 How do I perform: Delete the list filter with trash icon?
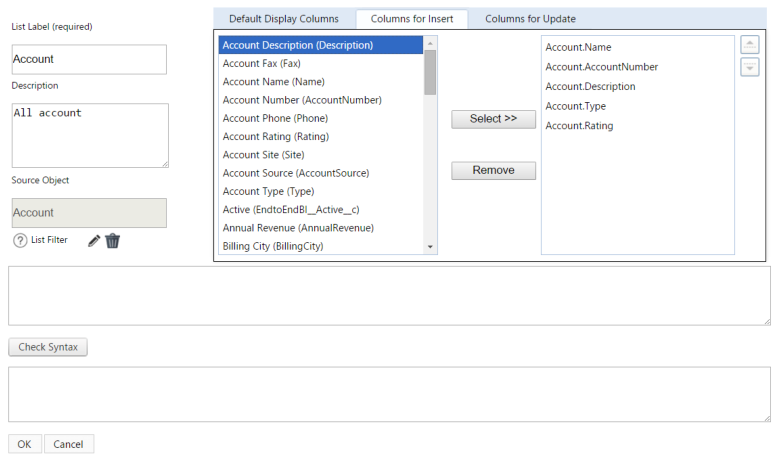[113, 241]
